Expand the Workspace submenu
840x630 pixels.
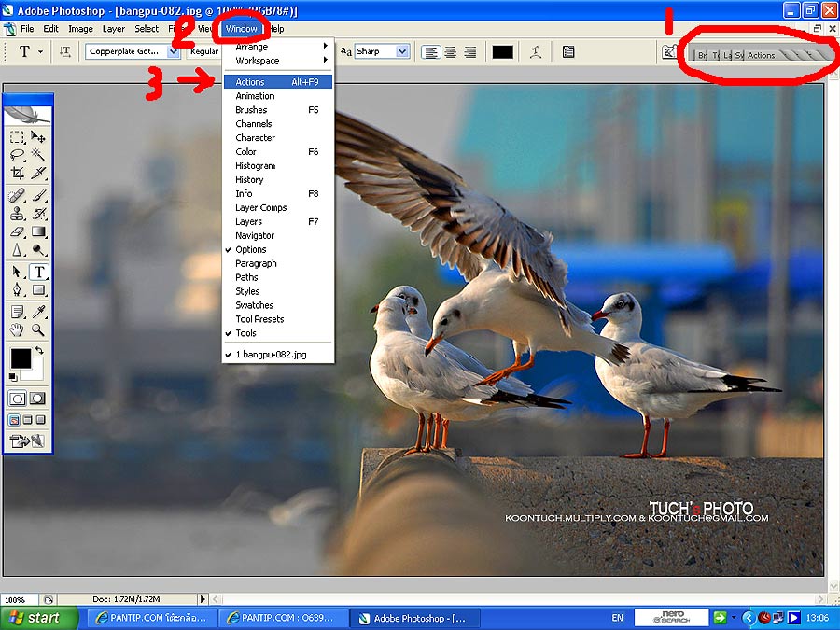coord(277,61)
